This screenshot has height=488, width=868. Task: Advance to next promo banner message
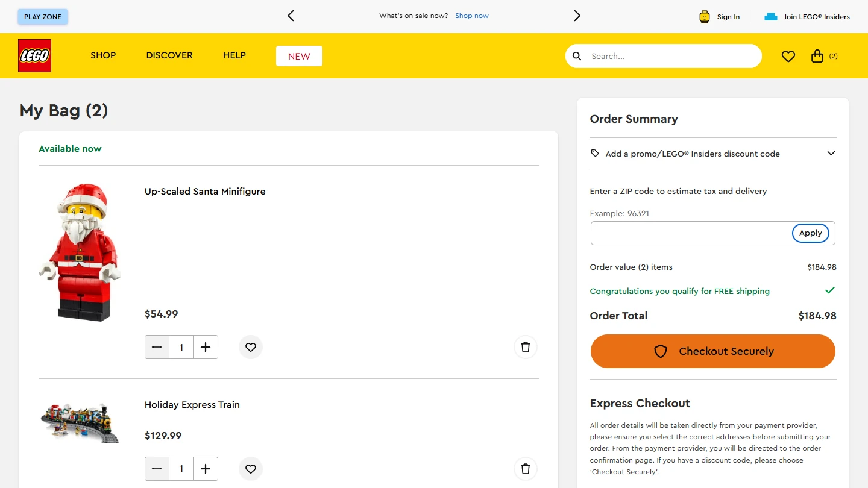pos(577,16)
